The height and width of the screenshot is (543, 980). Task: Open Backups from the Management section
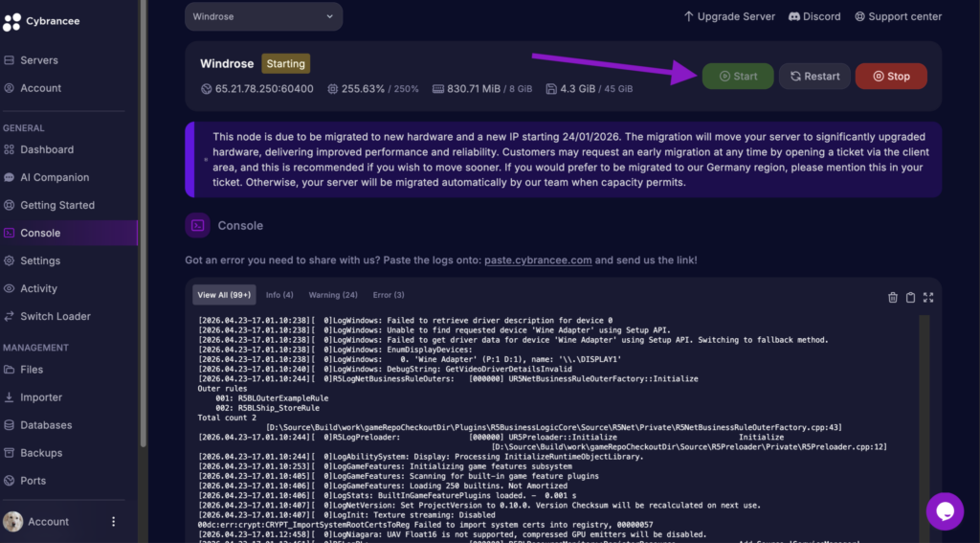point(41,453)
